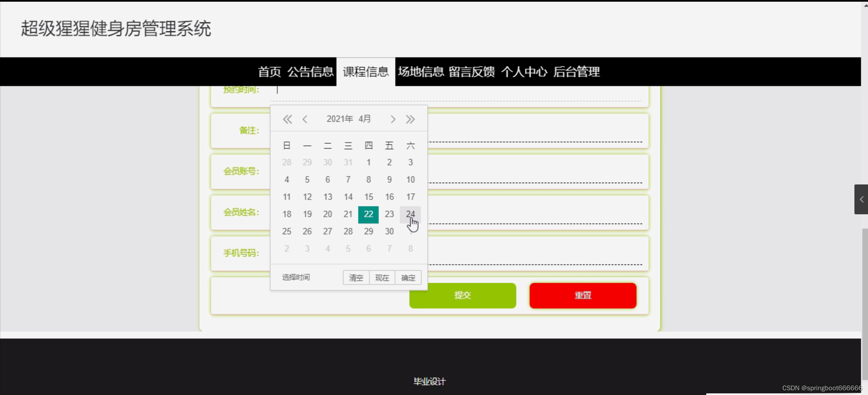
Task: Submit the form with 提交 button
Action: [x=462, y=295]
